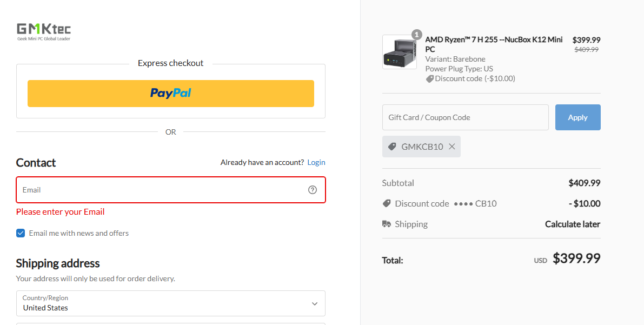The height and width of the screenshot is (325, 644).
Task: Click the product line price $399.99
Action: tap(587, 40)
